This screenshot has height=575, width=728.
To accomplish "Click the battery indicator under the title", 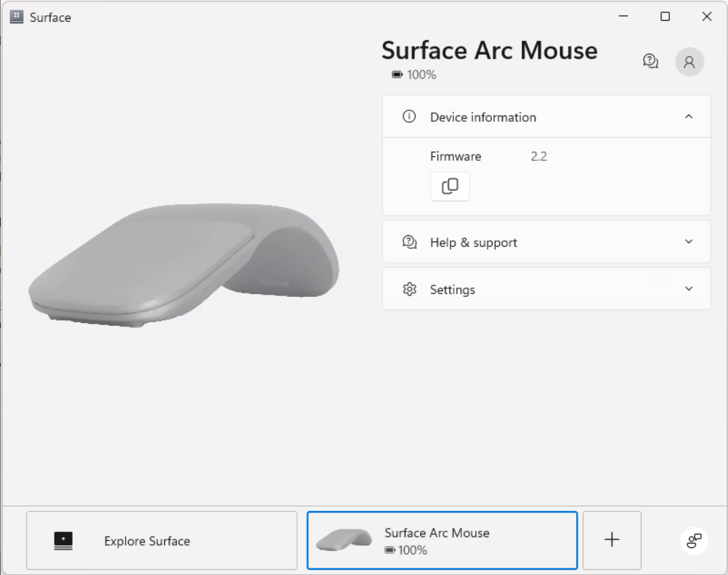I will click(413, 74).
